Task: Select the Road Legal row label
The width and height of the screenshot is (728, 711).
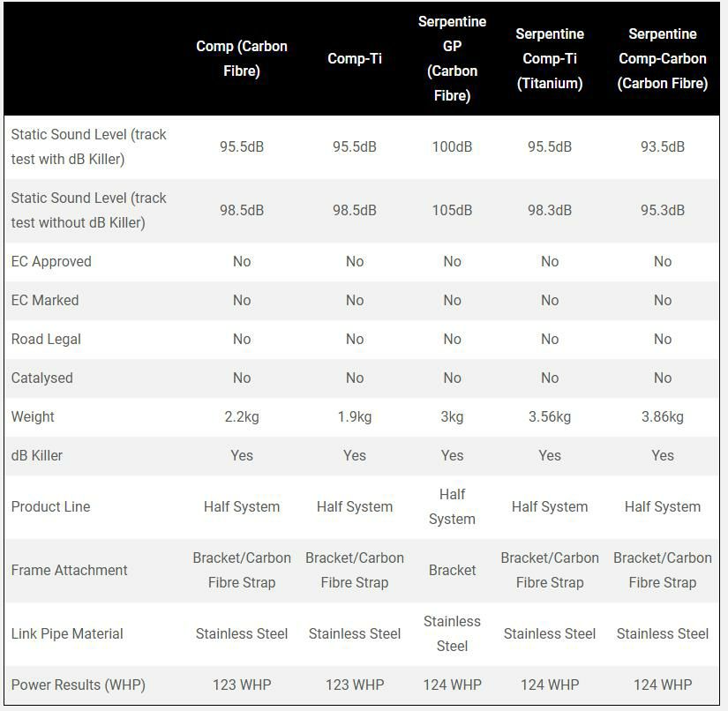Action: pos(46,339)
